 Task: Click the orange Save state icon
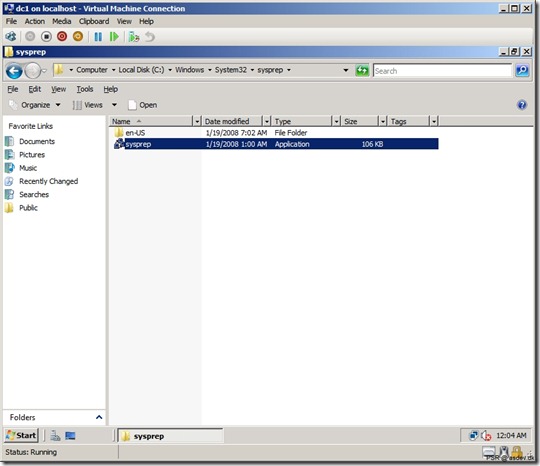[78, 36]
